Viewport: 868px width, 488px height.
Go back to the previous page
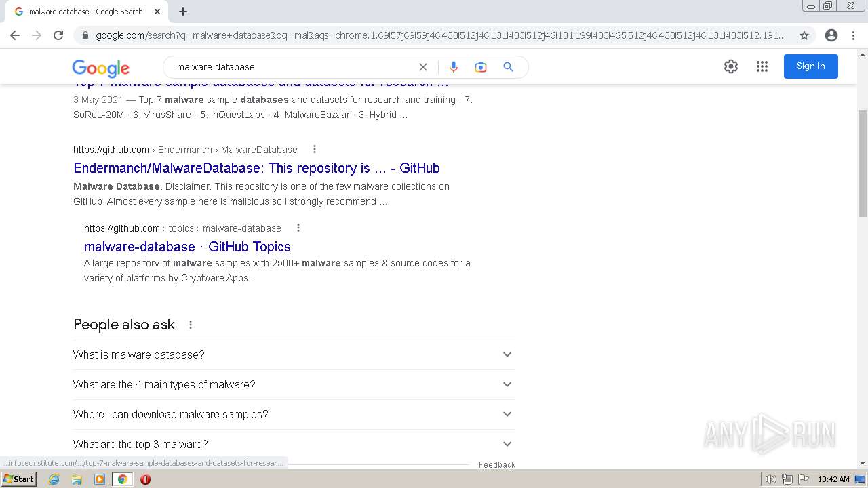tap(15, 35)
